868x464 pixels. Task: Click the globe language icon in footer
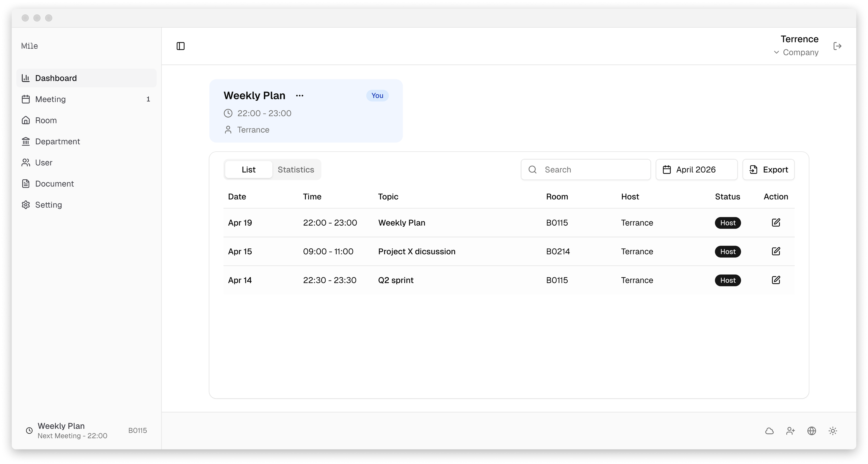(x=812, y=431)
